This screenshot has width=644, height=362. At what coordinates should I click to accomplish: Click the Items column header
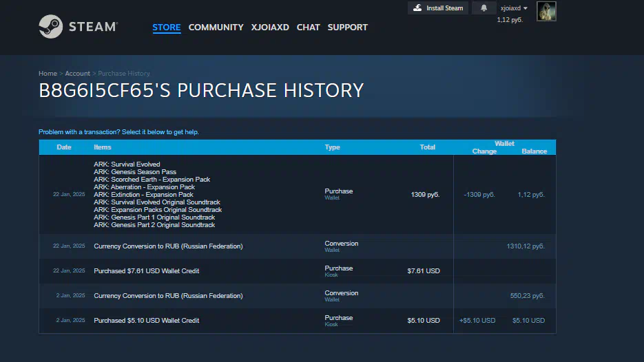(102, 147)
